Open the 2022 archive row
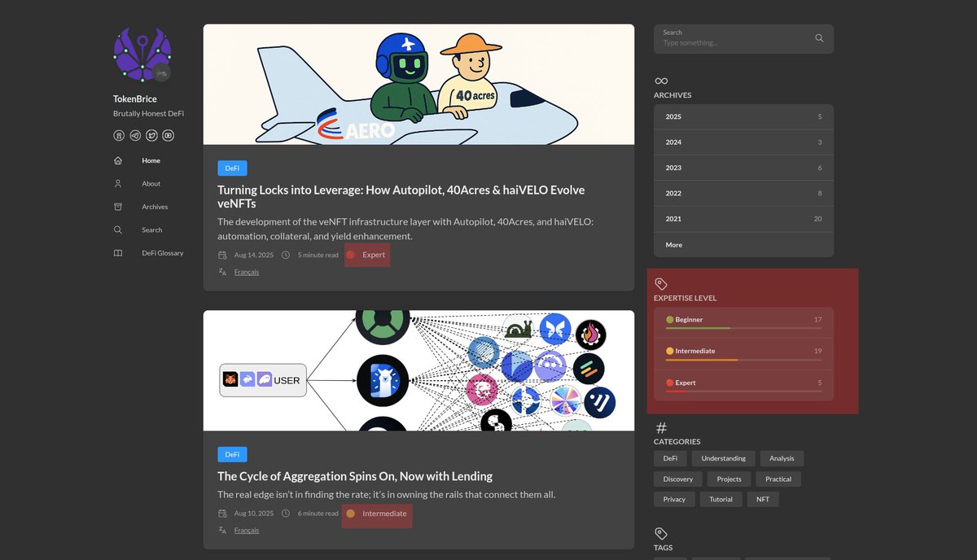 pos(743,194)
